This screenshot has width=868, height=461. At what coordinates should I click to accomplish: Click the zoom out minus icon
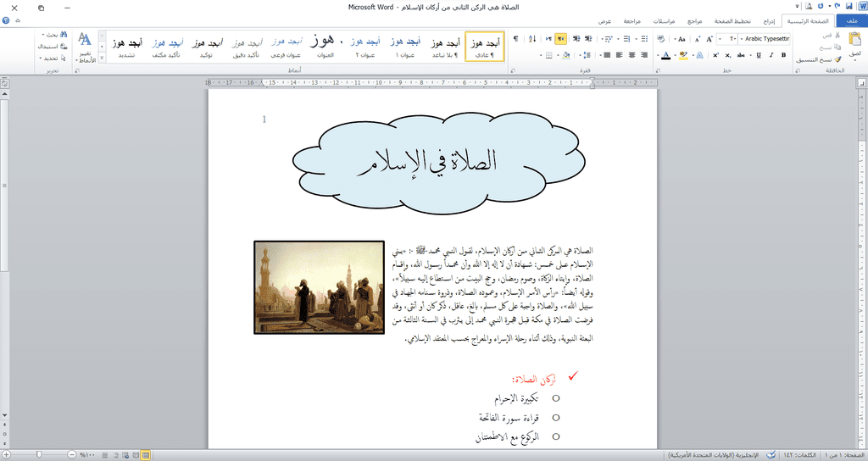tap(72, 454)
